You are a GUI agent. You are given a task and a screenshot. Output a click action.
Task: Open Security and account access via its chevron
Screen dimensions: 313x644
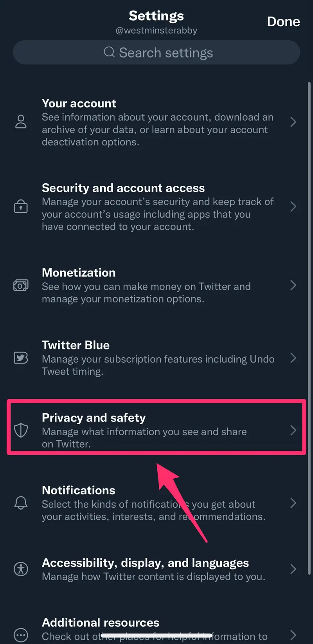coord(293,206)
